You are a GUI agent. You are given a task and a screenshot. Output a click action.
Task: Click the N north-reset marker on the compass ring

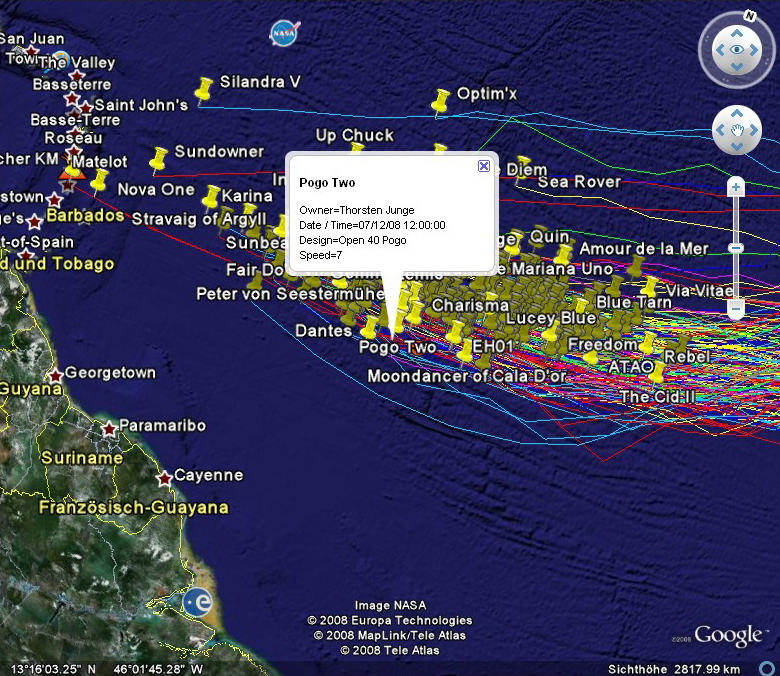pyautogui.click(x=749, y=17)
